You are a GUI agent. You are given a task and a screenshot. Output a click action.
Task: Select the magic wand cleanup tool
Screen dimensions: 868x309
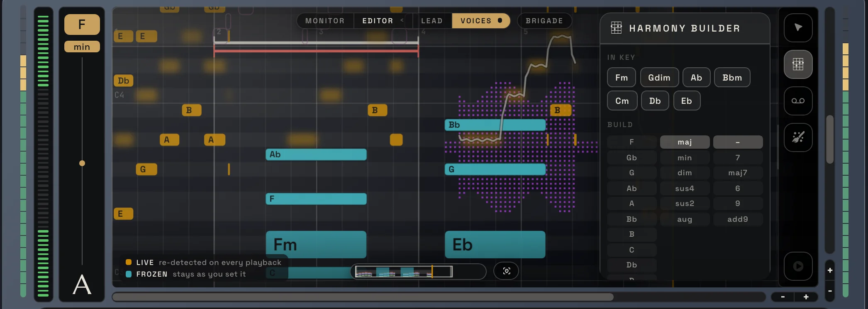coord(798,137)
